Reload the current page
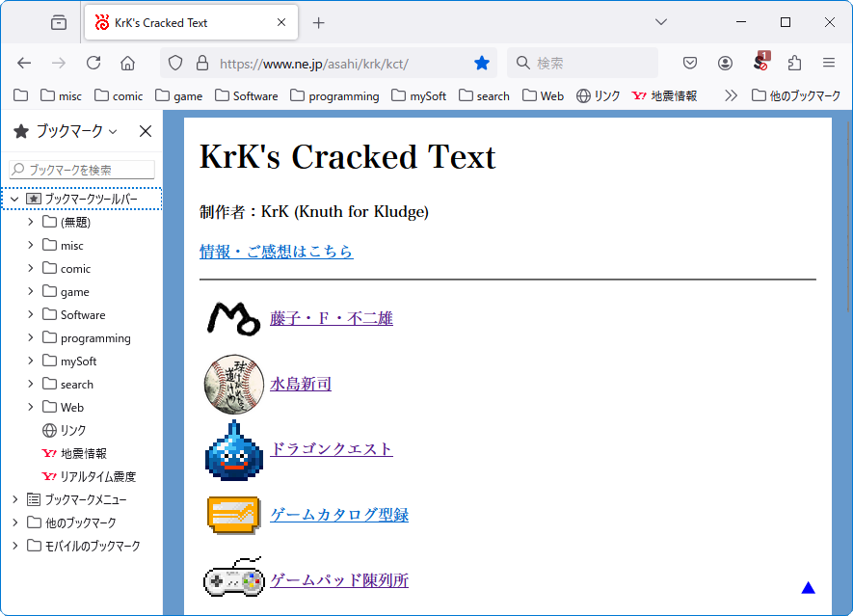This screenshot has height=616, width=853. pos(93,63)
